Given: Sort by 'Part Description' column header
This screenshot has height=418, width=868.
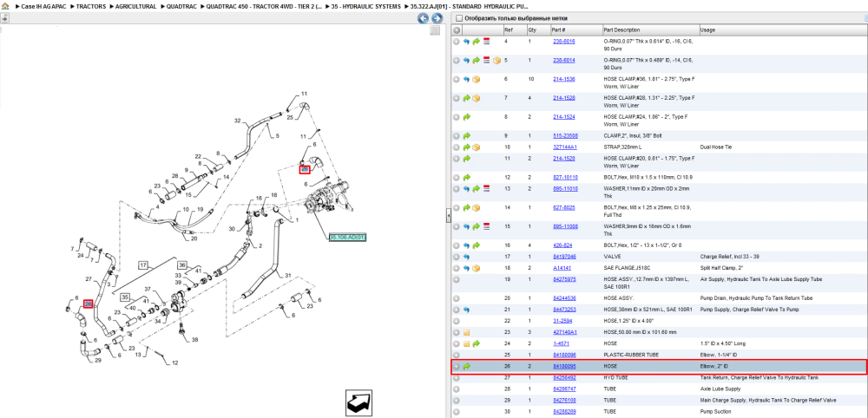Looking at the screenshot, I should coord(621,29).
